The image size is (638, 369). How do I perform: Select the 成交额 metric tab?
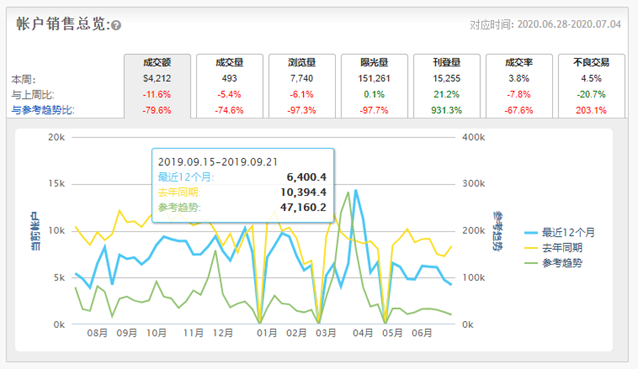point(157,86)
